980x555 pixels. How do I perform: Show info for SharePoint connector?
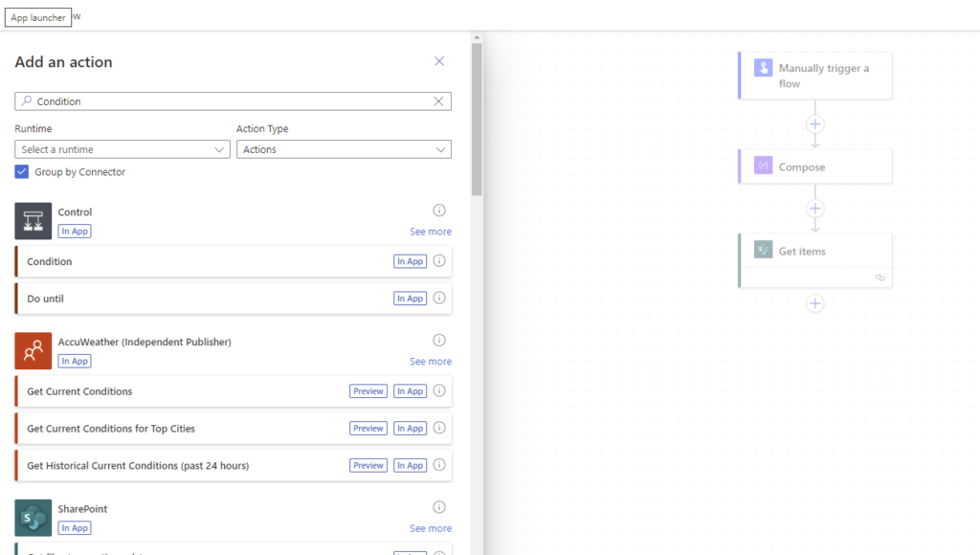point(439,507)
